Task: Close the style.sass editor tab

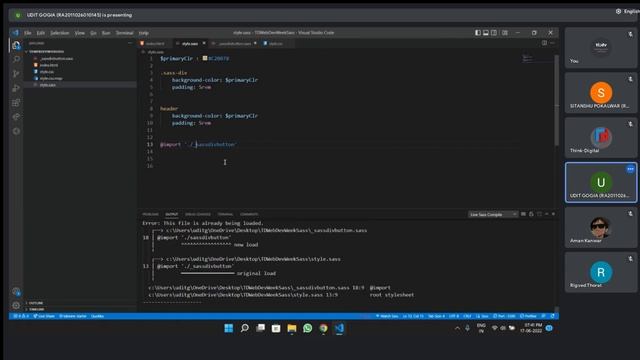Action: pos(204,43)
